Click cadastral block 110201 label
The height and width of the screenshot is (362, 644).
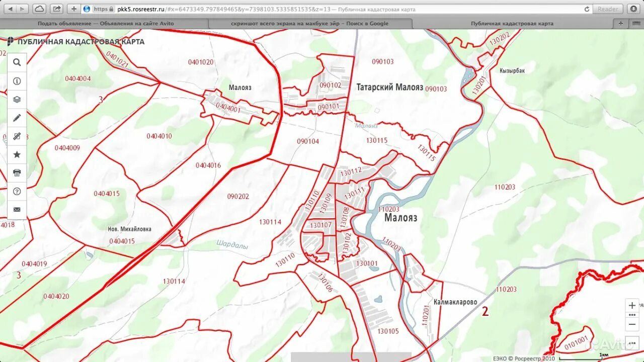(426, 316)
